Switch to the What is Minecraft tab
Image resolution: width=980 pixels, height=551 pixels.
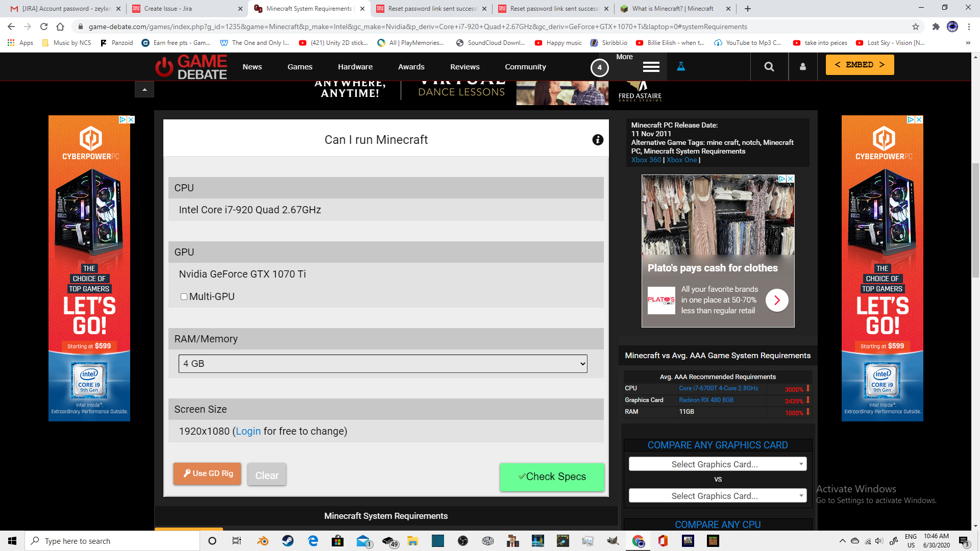tap(672, 9)
